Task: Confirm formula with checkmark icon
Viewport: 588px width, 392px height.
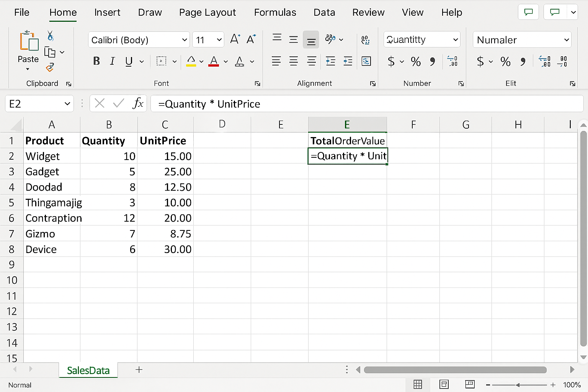Action: point(119,103)
